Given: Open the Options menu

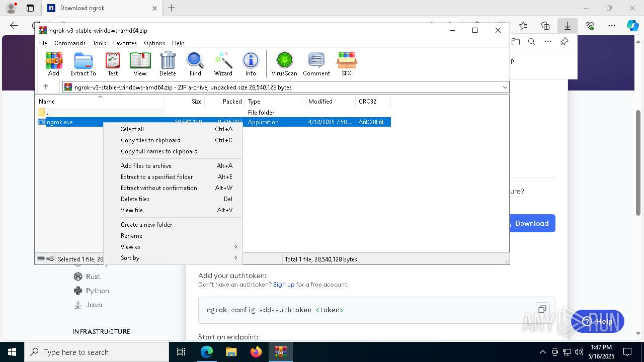Looking at the screenshot, I should (154, 43).
